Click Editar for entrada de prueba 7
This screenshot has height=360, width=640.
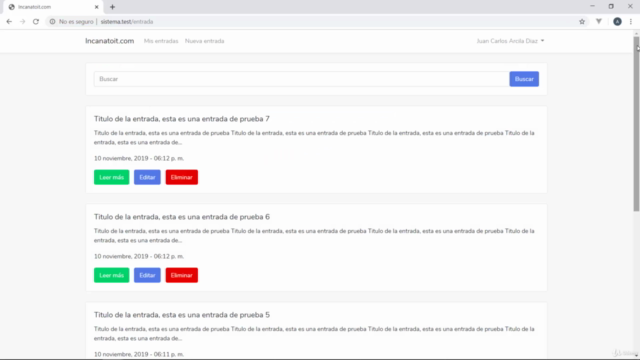click(x=147, y=177)
